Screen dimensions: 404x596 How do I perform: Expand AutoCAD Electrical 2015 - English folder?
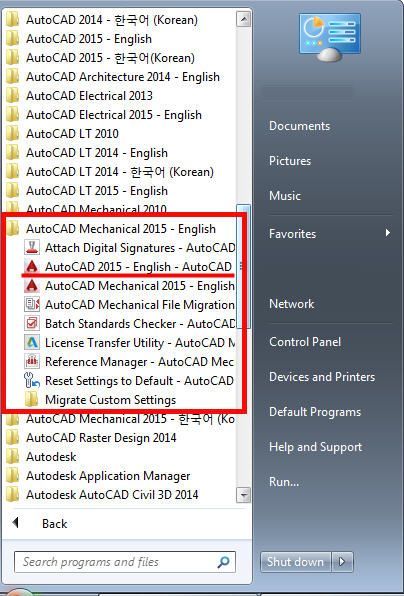114,115
